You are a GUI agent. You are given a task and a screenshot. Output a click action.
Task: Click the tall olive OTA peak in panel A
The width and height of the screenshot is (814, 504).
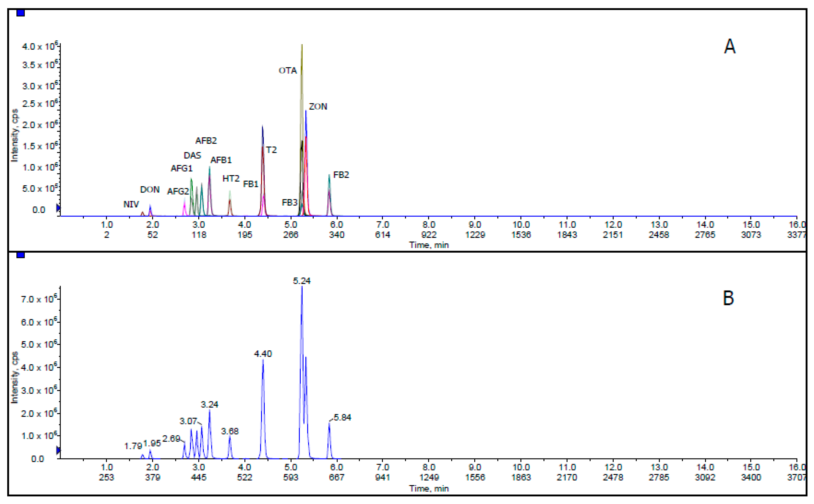pos(301,130)
